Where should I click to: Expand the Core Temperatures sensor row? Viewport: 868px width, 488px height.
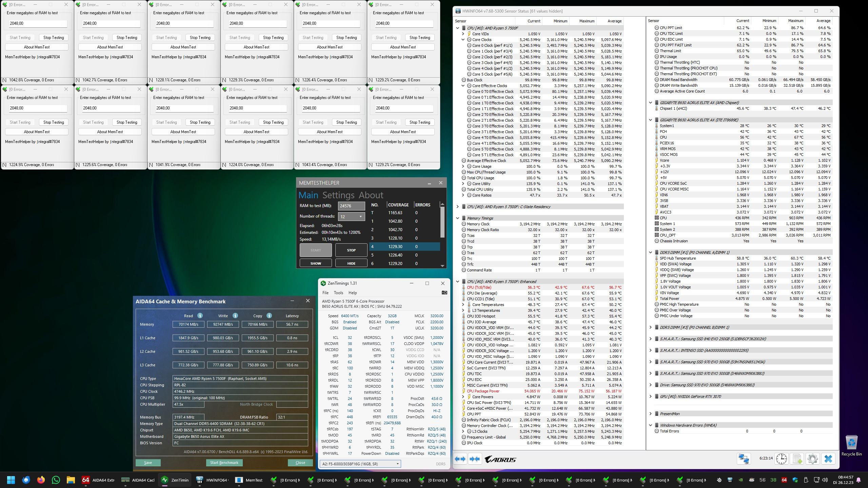(x=463, y=305)
